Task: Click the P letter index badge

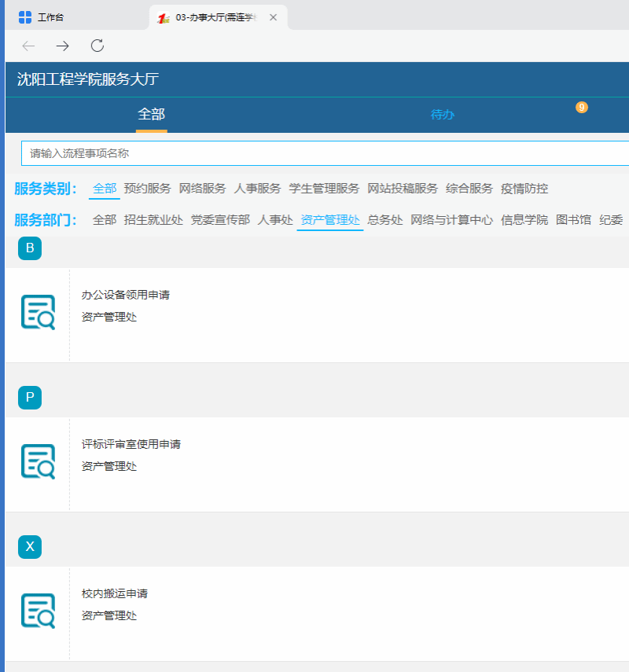Action: (x=30, y=397)
